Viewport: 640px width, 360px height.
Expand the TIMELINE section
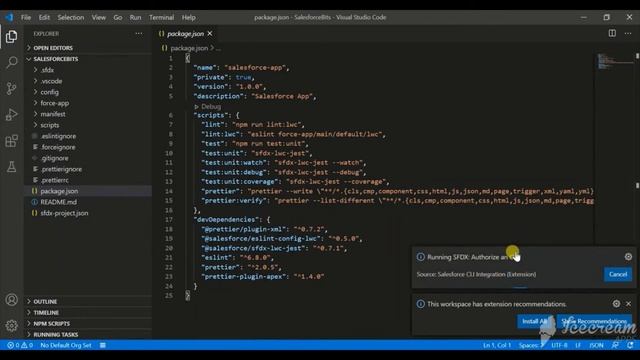[x=46, y=312]
